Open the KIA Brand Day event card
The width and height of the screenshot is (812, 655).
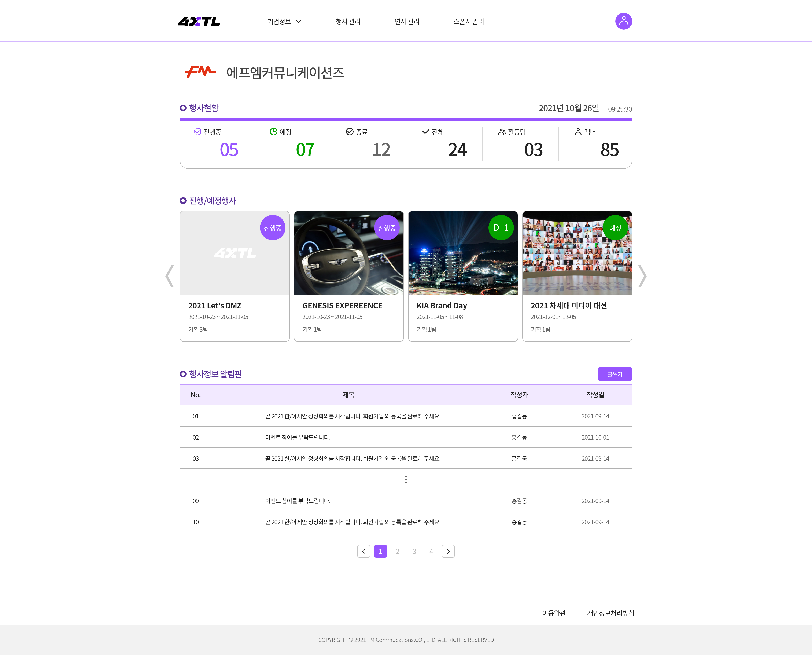click(x=463, y=276)
